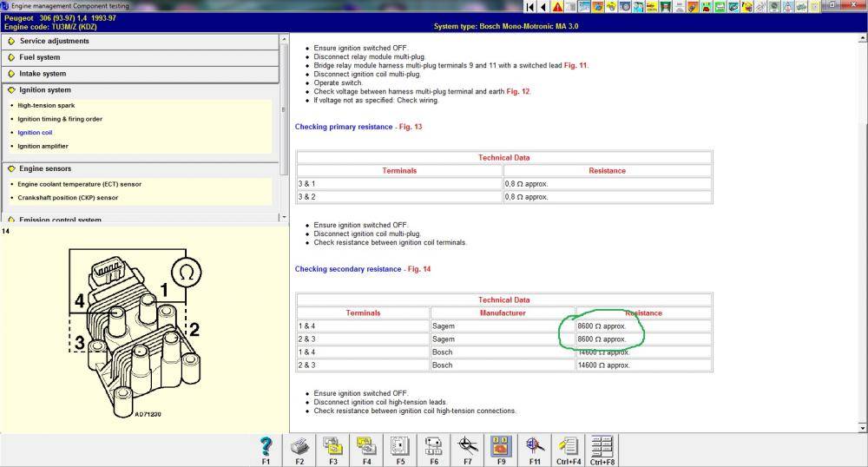Screen dimensions: 868x467
Task: Open Crankshaft position (CKP) sensor topic
Action: pyautogui.click(x=68, y=197)
